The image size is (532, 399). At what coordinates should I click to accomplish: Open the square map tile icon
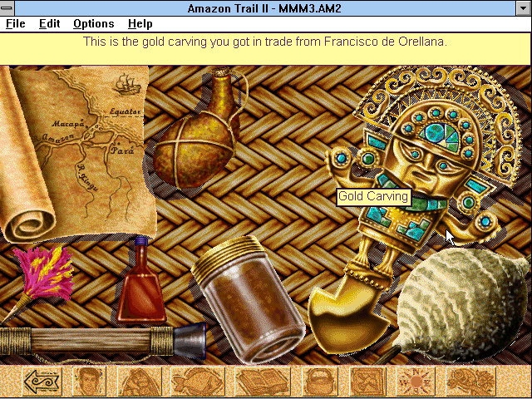[x=367, y=382]
